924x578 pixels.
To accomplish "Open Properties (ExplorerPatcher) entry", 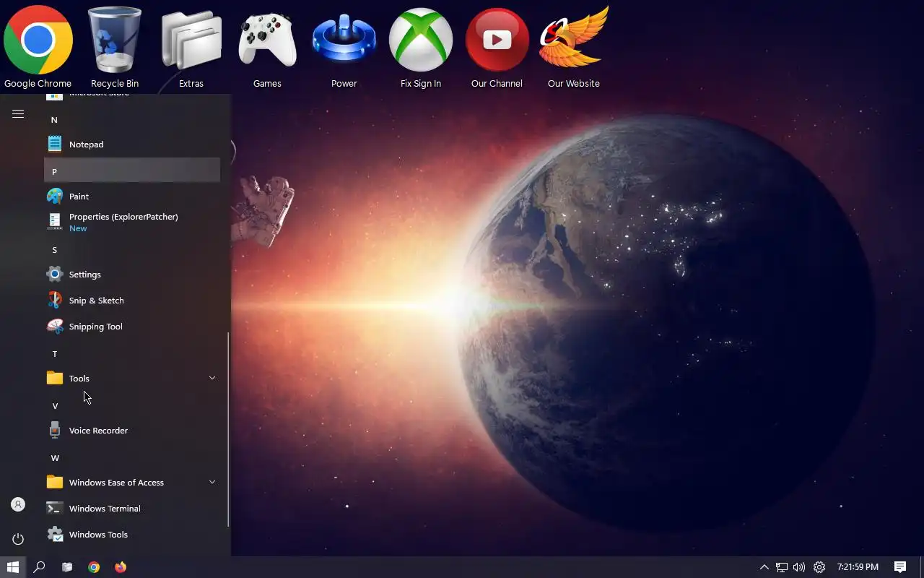I will 132,223.
